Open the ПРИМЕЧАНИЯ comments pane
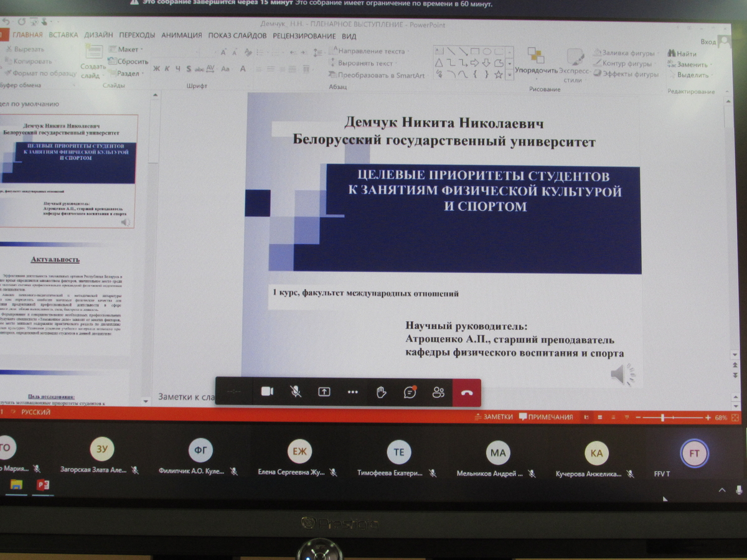This screenshot has width=747, height=560. pos(546,417)
